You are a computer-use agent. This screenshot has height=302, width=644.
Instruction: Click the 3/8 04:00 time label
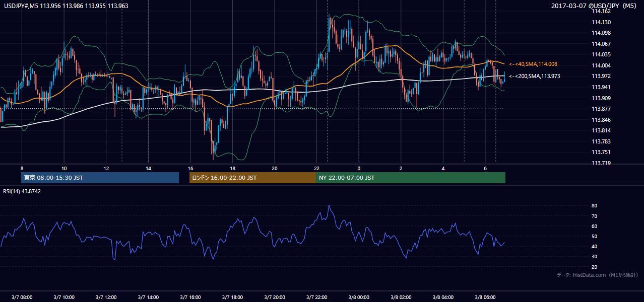(443, 297)
